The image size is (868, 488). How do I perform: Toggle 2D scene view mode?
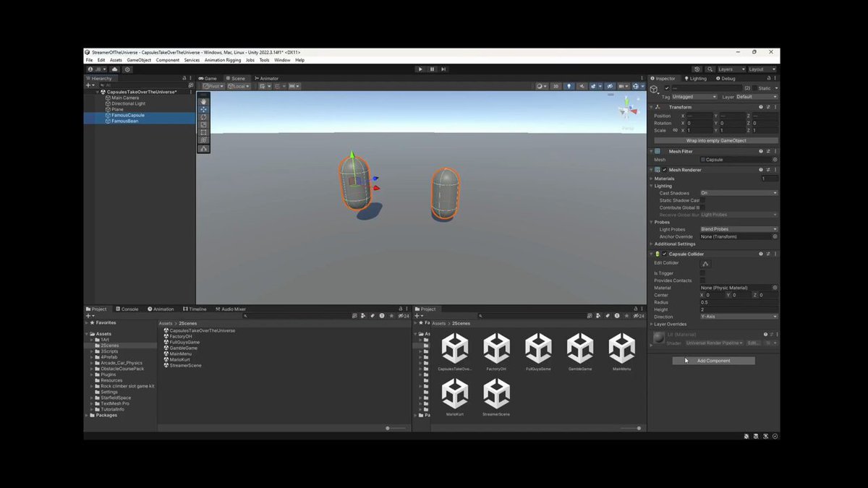click(556, 86)
